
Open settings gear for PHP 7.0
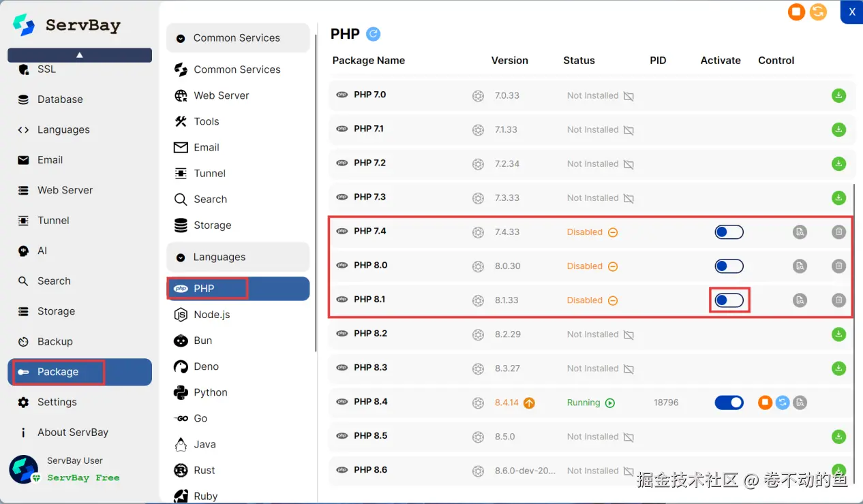pos(478,96)
